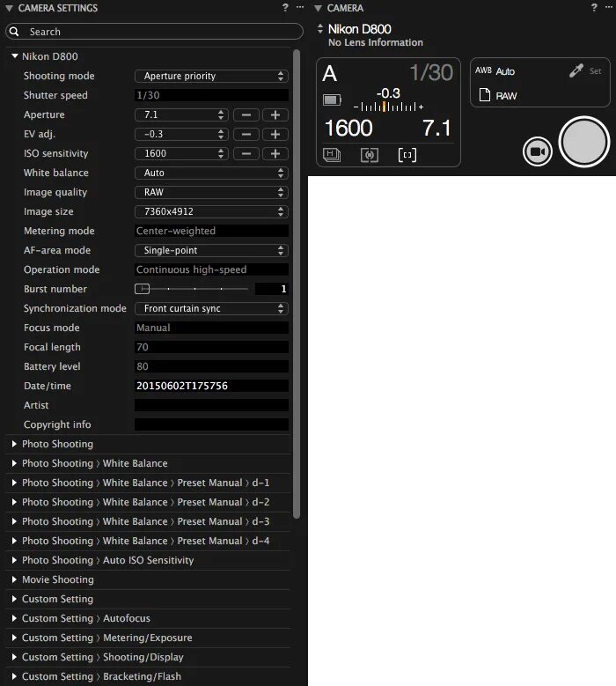Click the Burst number slider handle
Viewport: 616px width, 686px height.
click(142, 289)
